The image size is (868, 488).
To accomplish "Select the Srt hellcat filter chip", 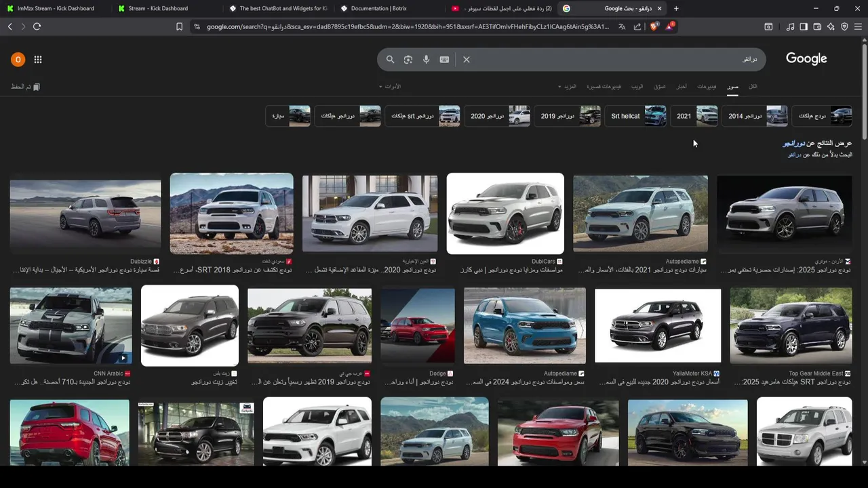I will tap(635, 116).
